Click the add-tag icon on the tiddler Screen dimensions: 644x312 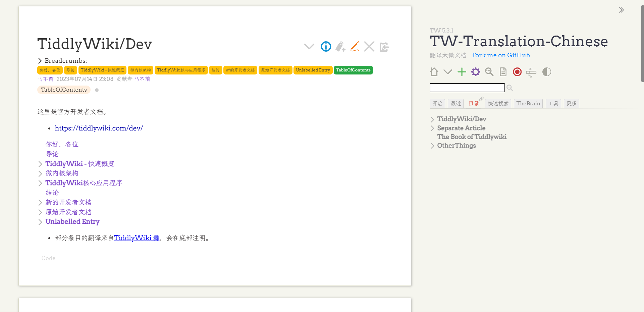340,47
